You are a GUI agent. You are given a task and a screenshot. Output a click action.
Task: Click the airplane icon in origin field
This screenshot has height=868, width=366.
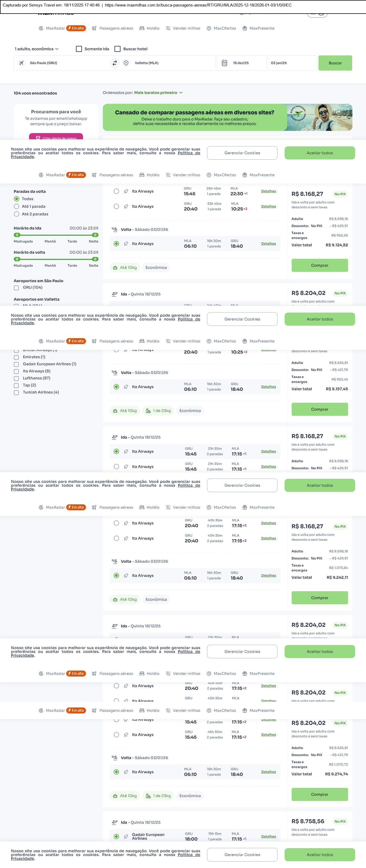pyautogui.click(x=21, y=63)
